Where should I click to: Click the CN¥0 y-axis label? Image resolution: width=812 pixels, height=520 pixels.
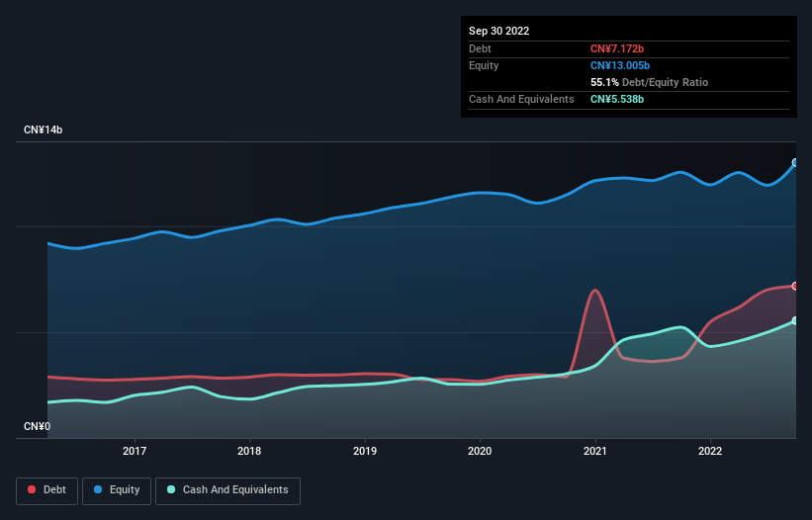point(38,426)
